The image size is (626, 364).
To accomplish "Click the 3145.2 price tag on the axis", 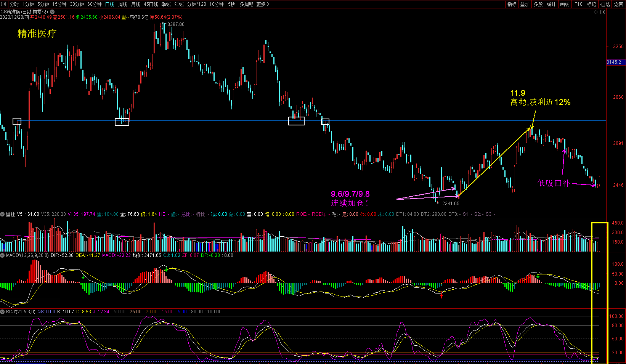I will (x=616, y=62).
